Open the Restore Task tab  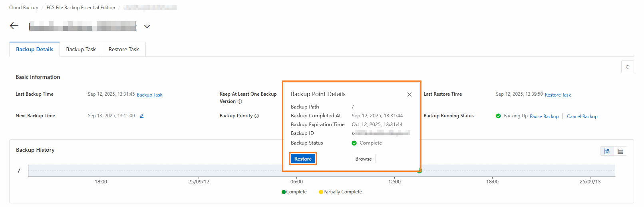click(x=124, y=50)
